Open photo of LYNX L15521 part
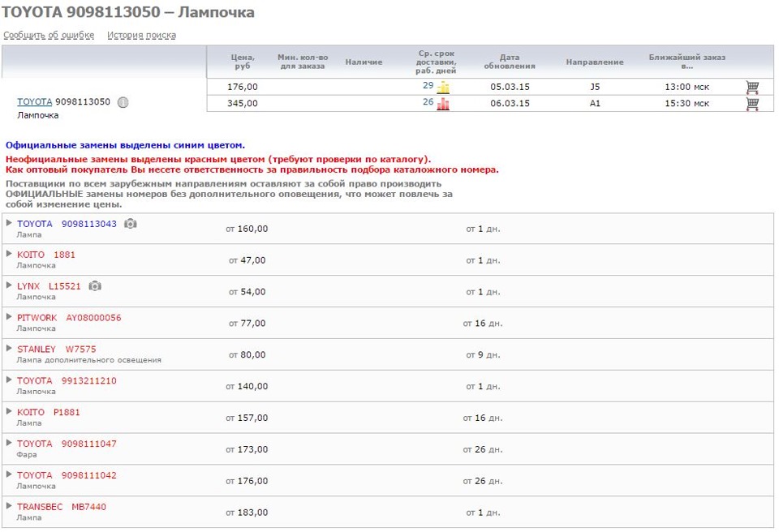The width and height of the screenshot is (779, 532). pyautogui.click(x=95, y=285)
